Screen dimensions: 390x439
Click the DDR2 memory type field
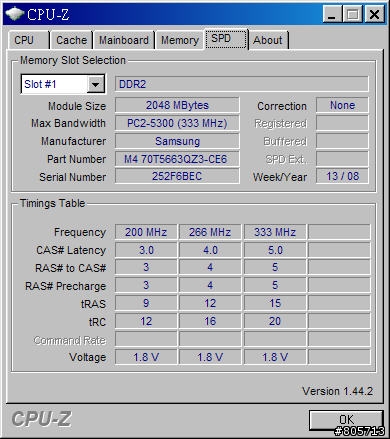click(x=242, y=84)
